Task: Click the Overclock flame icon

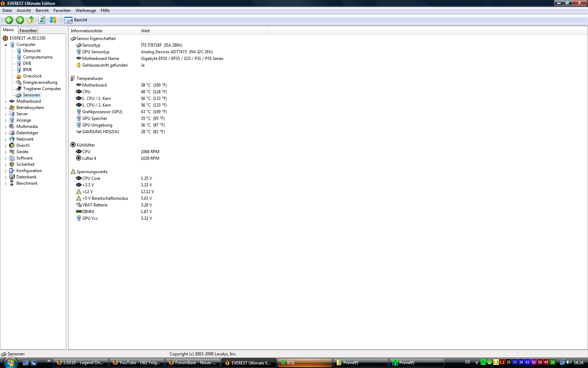Action: tap(19, 76)
